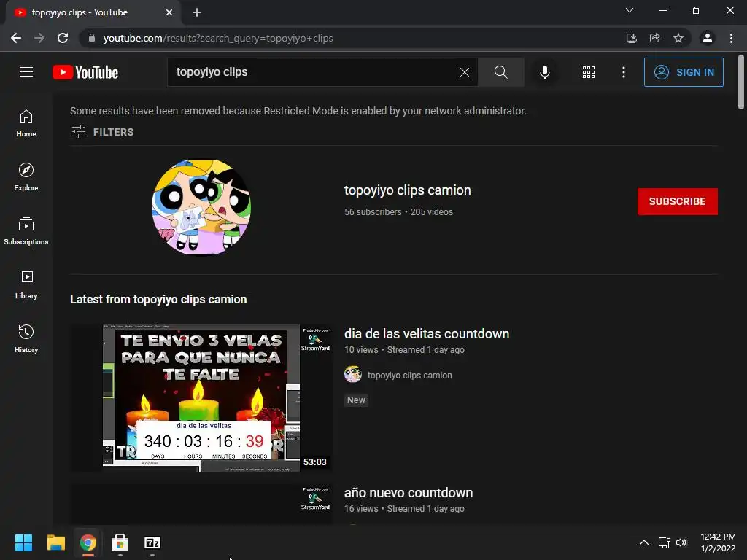Screen dimensions: 747x560
Task: Click the page vertical scrollbar
Action: (741, 82)
